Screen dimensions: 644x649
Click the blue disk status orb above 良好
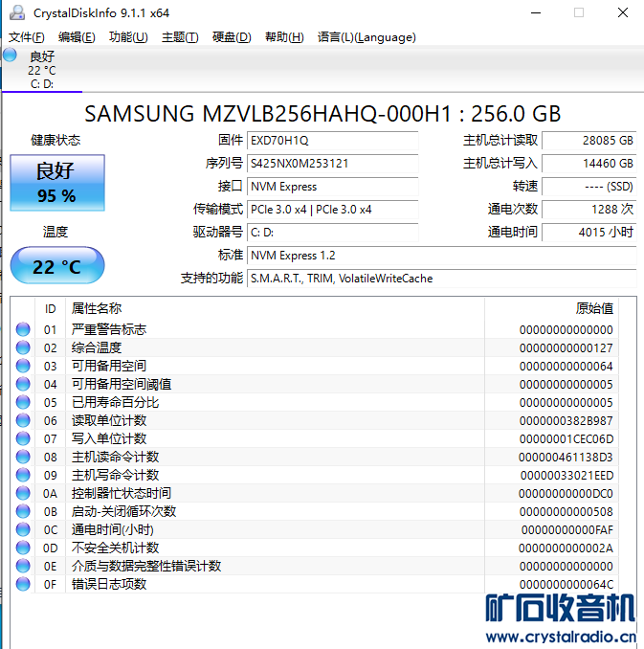pyautogui.click(x=10, y=55)
